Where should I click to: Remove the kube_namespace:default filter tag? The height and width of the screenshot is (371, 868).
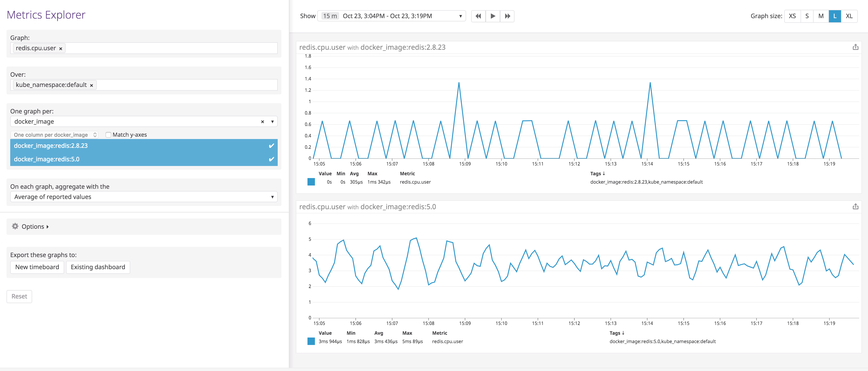(91, 85)
